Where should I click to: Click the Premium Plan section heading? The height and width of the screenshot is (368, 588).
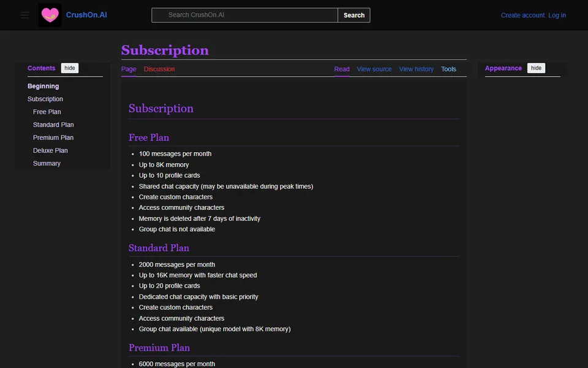pos(159,348)
